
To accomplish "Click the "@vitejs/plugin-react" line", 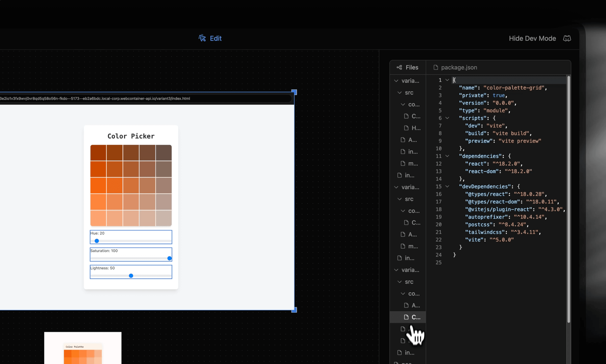I will coord(515,209).
